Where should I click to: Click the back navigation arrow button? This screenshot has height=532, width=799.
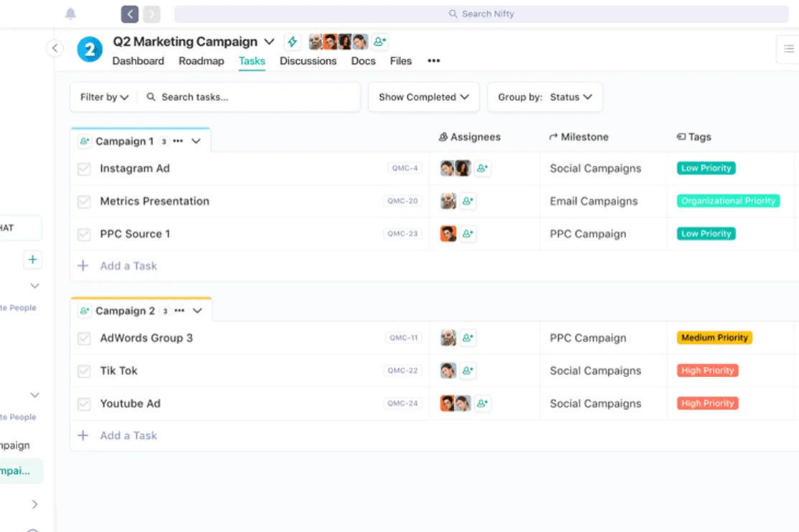(x=130, y=14)
